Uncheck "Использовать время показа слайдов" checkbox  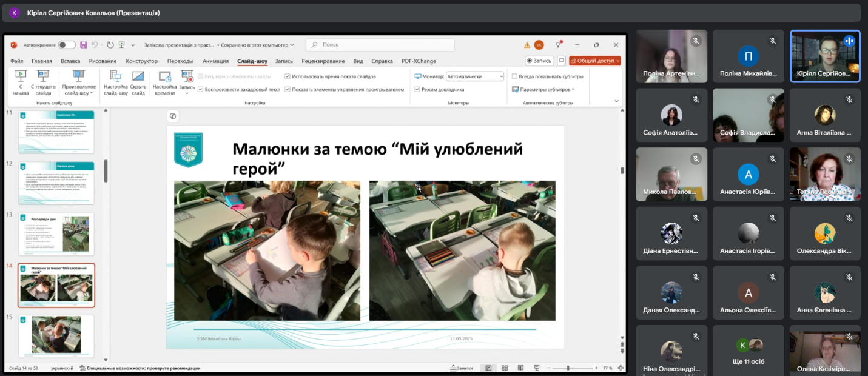coord(288,76)
